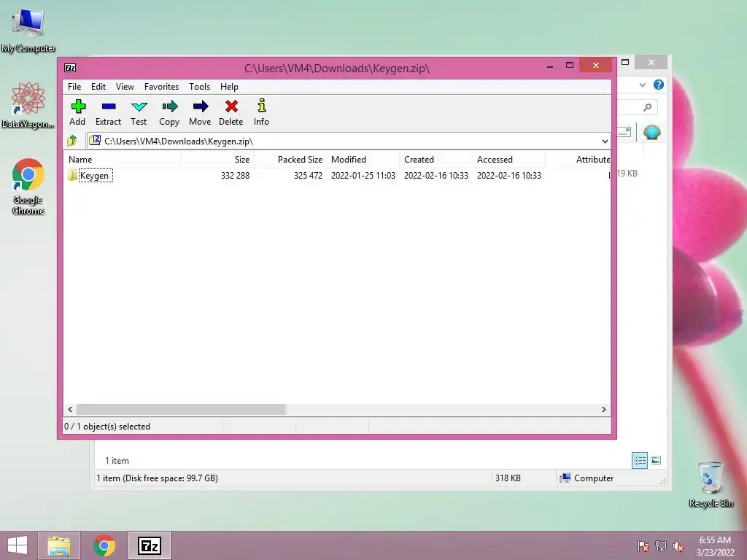Open the File menu
The width and height of the screenshot is (747, 560).
74,87
